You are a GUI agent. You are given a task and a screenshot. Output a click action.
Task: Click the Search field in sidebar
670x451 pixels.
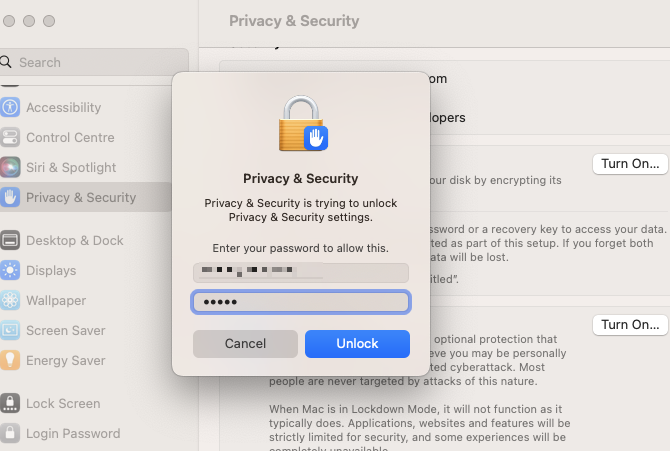(94, 62)
